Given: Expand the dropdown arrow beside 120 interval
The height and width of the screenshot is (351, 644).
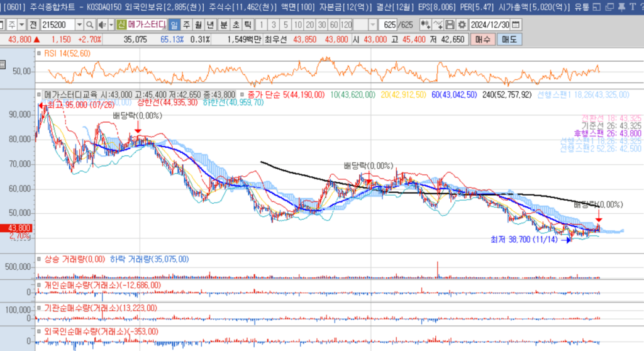Looking at the screenshot, I should [372, 25].
